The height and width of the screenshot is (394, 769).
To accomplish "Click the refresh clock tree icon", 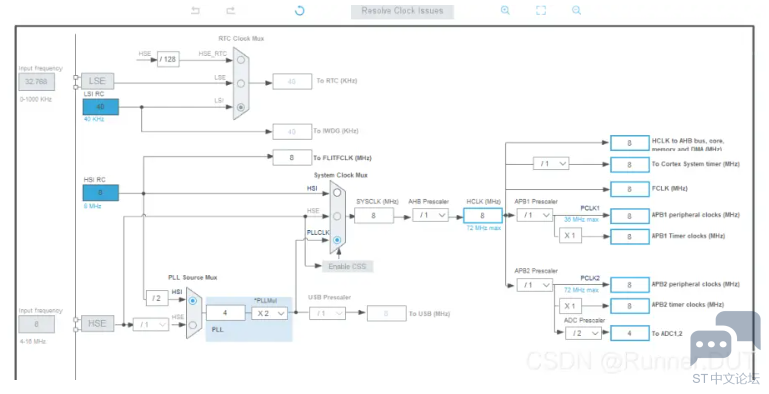I will click(x=300, y=10).
